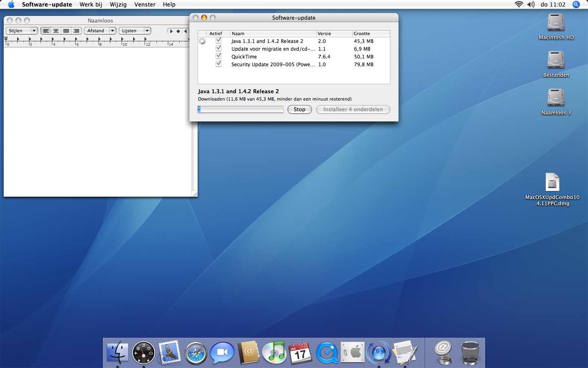Open the Macintosh HD drive icon
Image resolution: width=588 pixels, height=368 pixels.
coord(556,23)
